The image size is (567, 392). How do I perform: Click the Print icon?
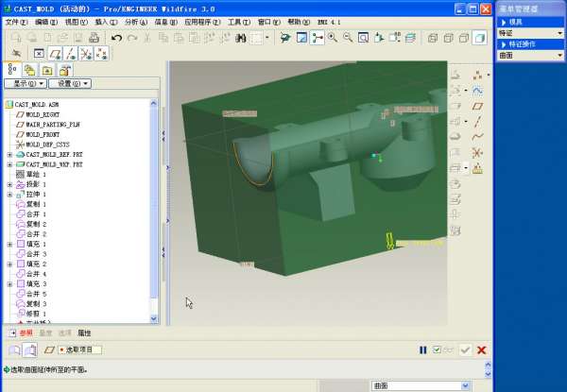(x=94, y=38)
